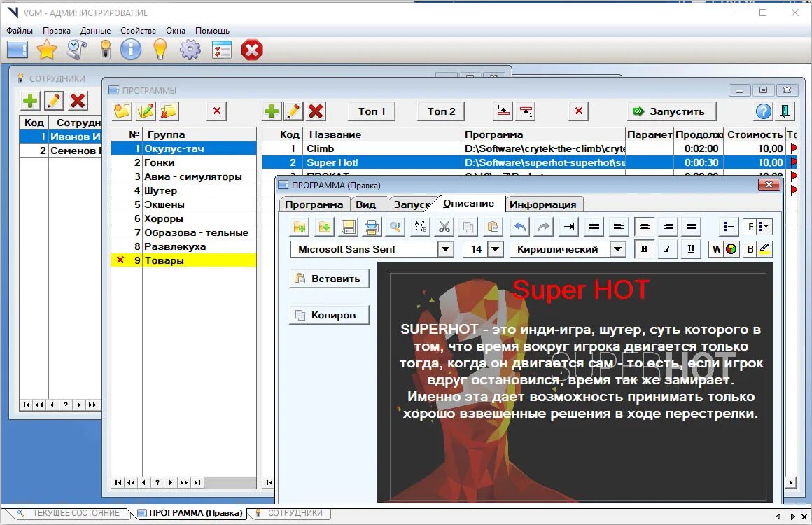Click the Топ 1 button

coord(372,111)
